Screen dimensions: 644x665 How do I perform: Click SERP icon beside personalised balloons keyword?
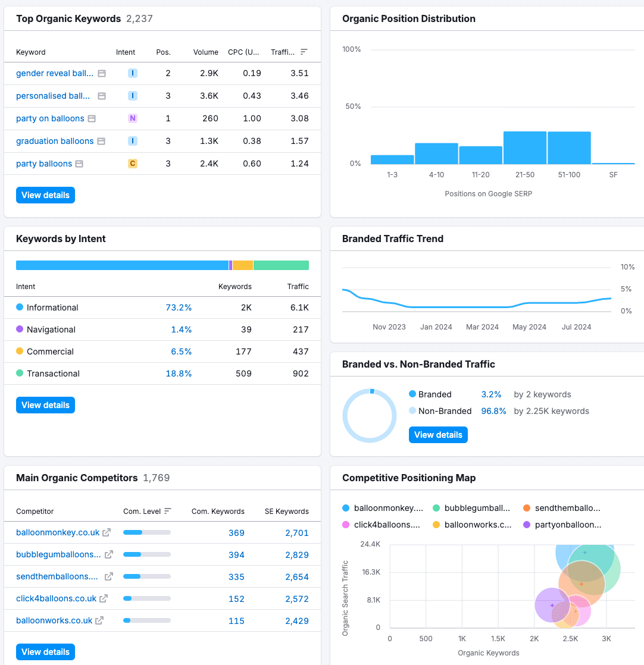102,96
